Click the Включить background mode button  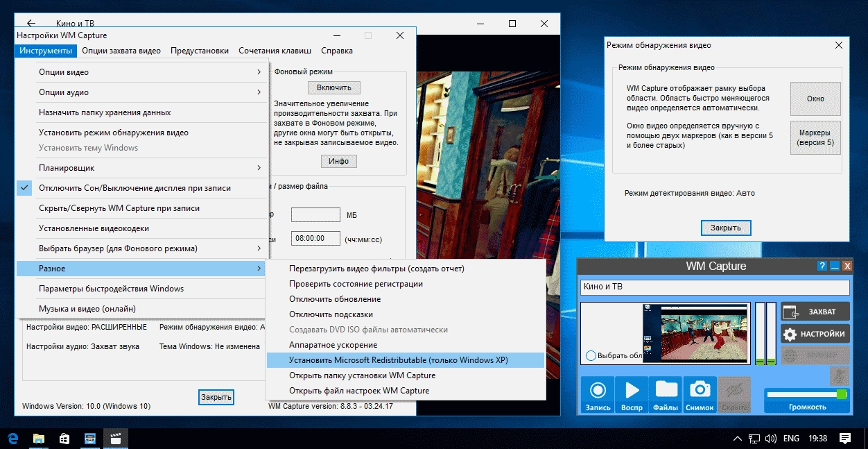point(334,87)
